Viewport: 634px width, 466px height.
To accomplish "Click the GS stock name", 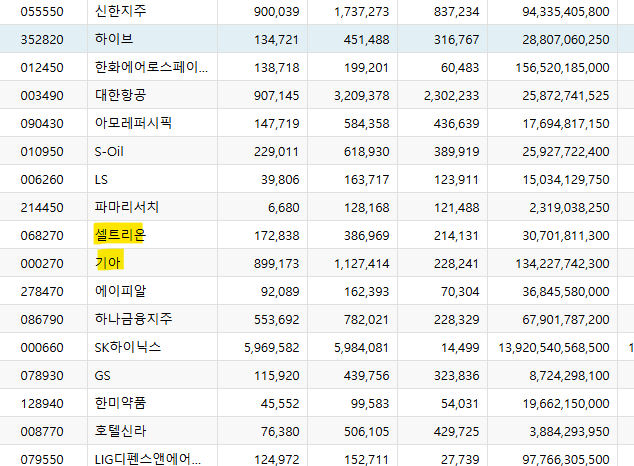I will [102, 376].
